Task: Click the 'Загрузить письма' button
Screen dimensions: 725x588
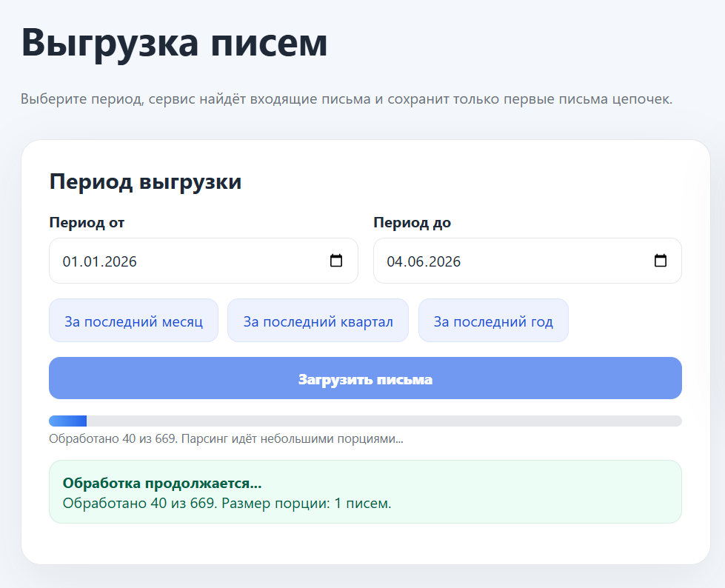Action: pos(365,378)
